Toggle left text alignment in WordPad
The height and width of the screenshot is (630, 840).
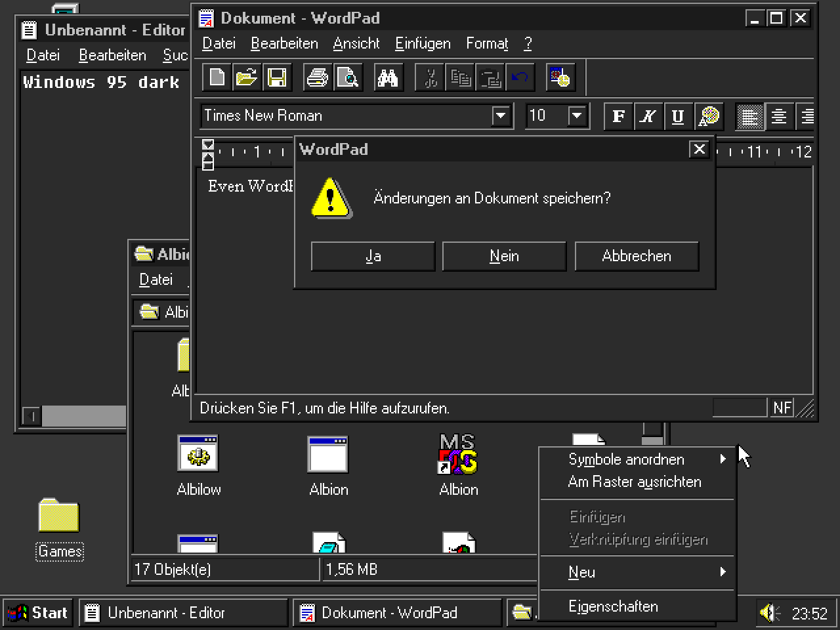point(749,116)
